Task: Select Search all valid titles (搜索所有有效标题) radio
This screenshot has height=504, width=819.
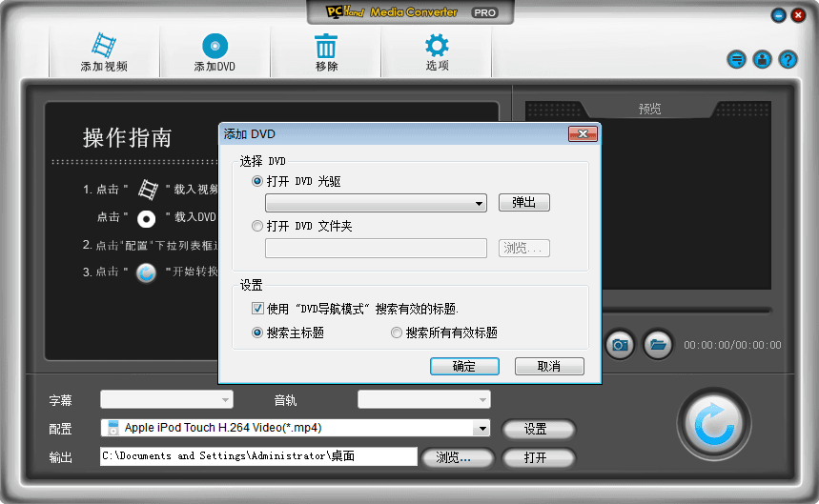Action: click(397, 333)
